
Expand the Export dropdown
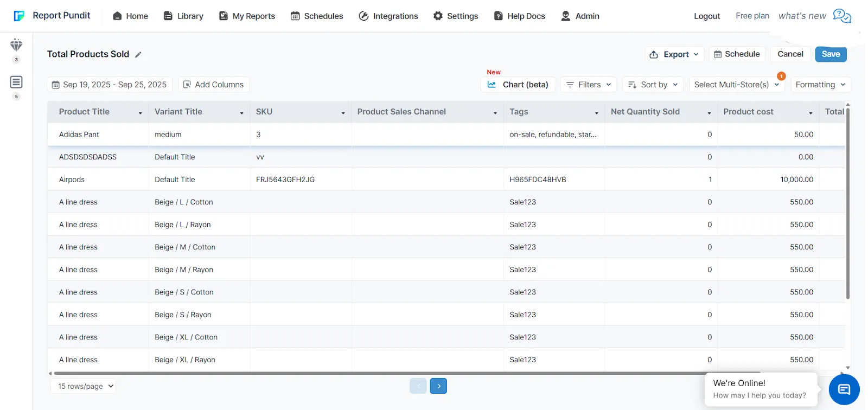tap(674, 54)
